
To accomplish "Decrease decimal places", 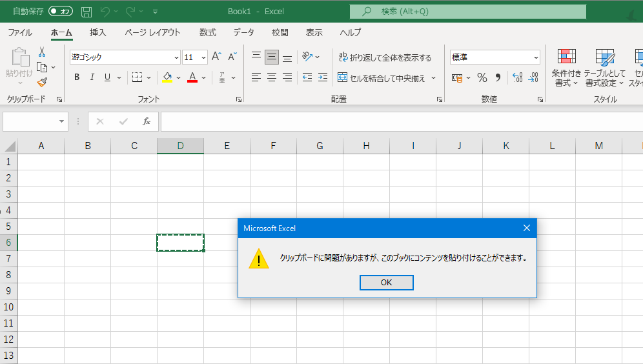I will click(x=533, y=77).
